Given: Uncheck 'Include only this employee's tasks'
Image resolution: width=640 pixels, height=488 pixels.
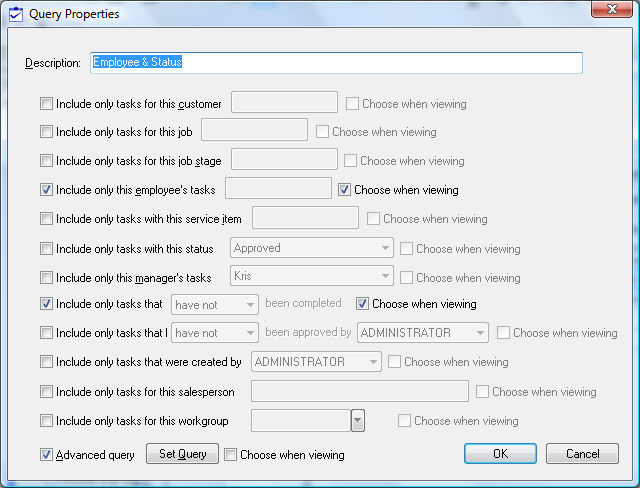Looking at the screenshot, I should pos(47,189).
